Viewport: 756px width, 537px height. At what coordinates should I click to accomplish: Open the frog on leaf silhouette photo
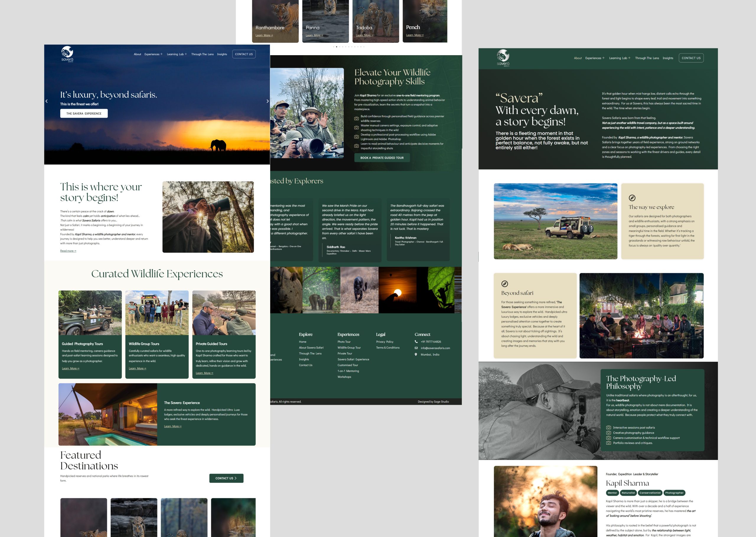435,290
